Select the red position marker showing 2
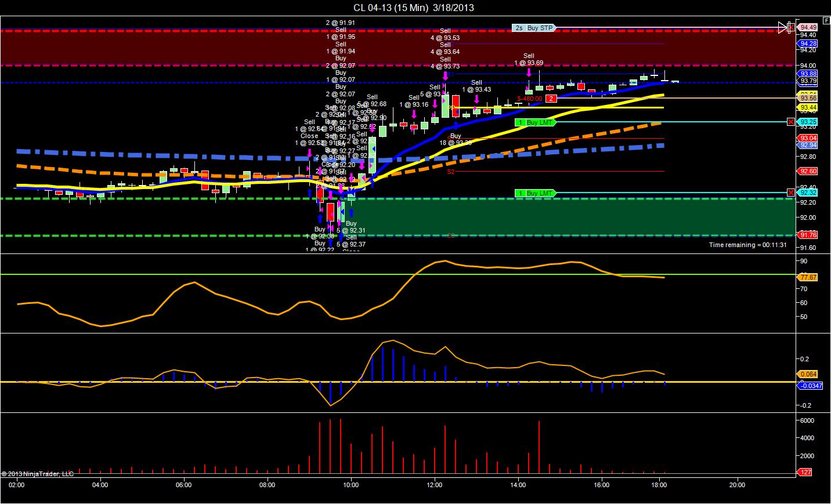The image size is (831, 504). click(x=551, y=99)
